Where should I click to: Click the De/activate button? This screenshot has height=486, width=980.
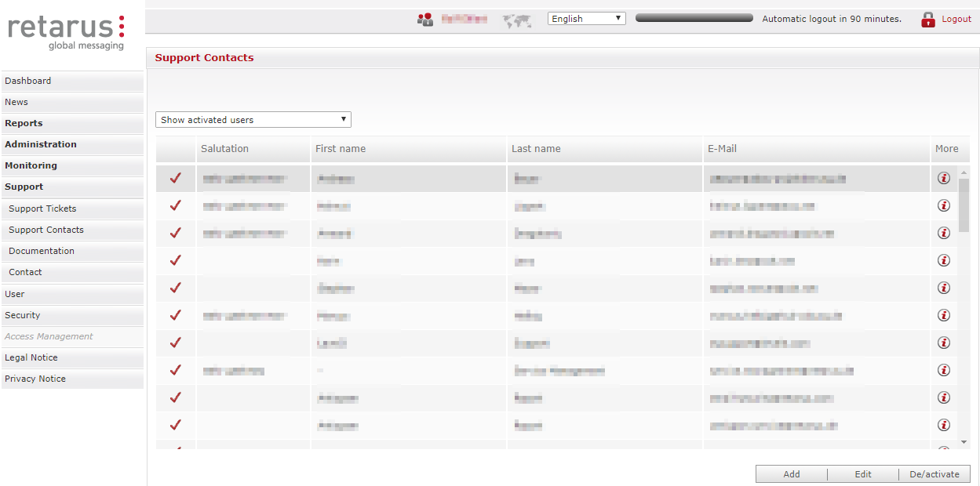(934, 474)
